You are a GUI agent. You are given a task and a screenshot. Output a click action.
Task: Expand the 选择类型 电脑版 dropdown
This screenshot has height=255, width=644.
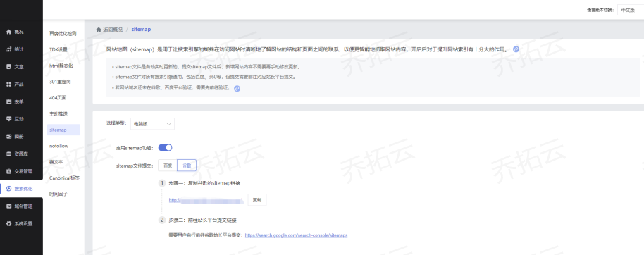[152, 123]
